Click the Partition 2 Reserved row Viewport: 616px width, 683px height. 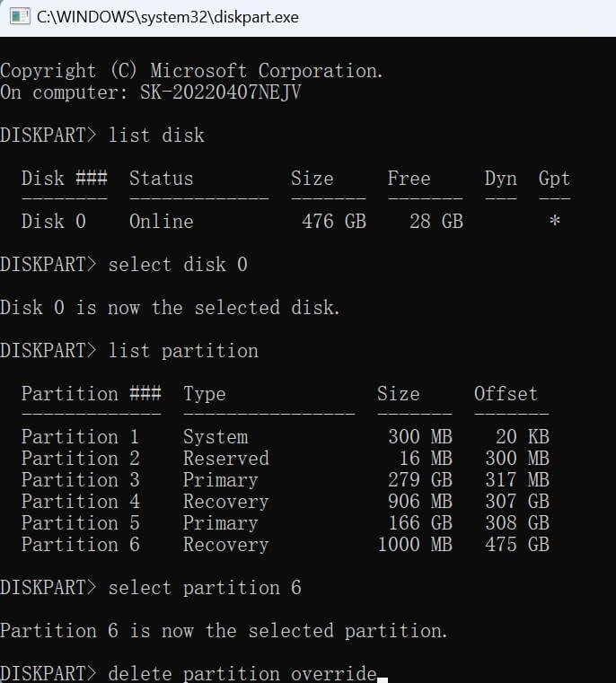point(144,459)
